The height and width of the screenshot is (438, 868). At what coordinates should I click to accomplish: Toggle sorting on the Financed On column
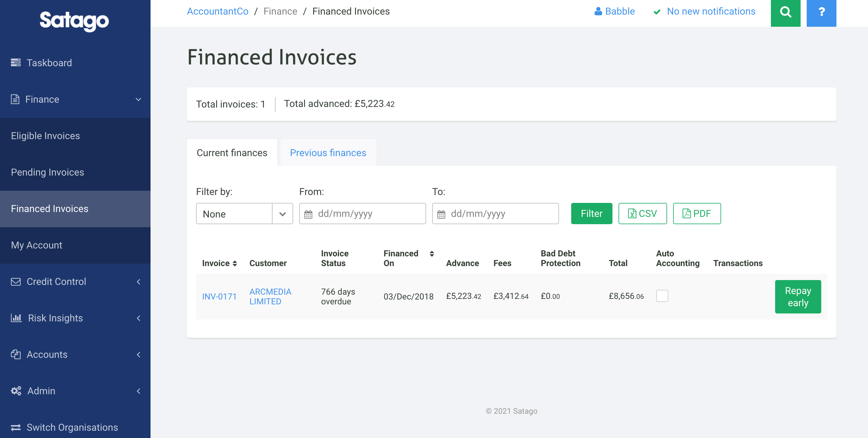tap(432, 254)
